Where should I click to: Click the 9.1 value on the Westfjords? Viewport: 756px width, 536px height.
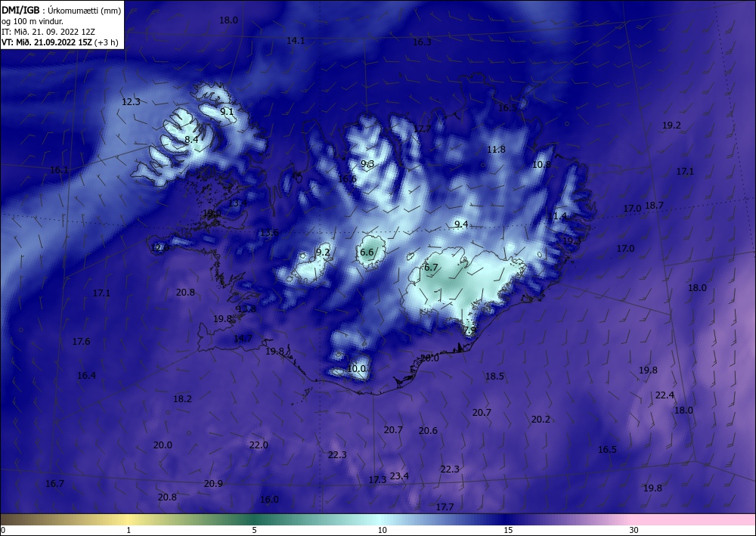click(x=227, y=111)
